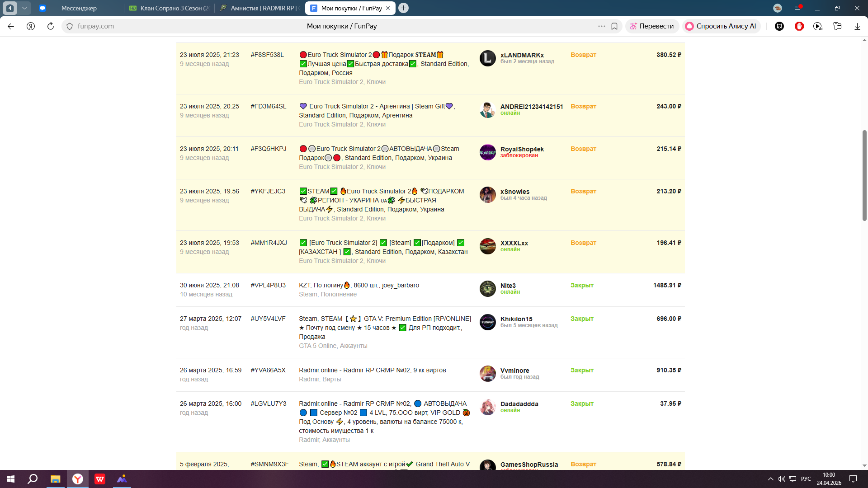Click the page reload icon
The image size is (868, 488).
[51, 26]
